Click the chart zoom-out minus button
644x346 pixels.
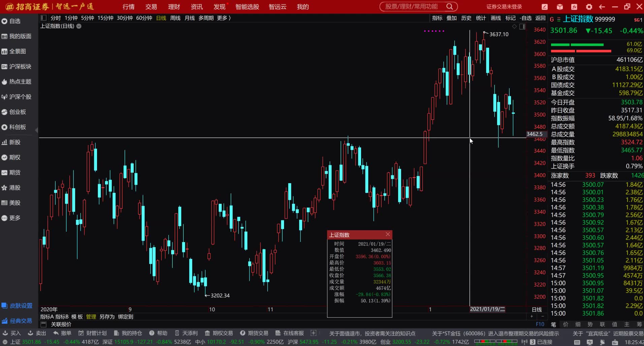(x=543, y=316)
